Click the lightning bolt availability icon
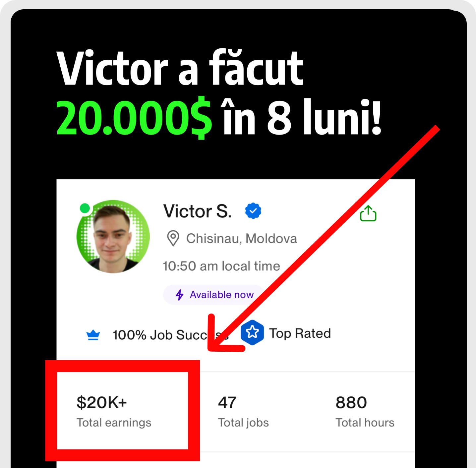Viewport: 476px width, 468px height. (x=179, y=295)
